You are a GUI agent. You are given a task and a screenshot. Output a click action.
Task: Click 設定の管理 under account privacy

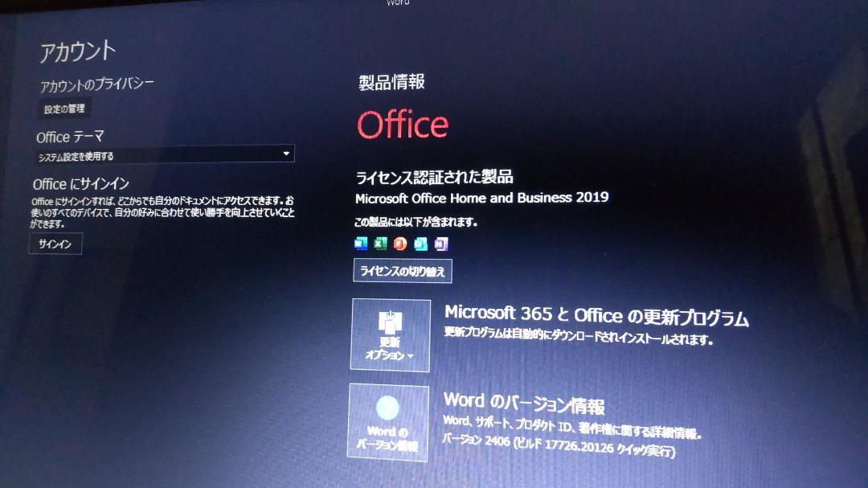click(65, 109)
